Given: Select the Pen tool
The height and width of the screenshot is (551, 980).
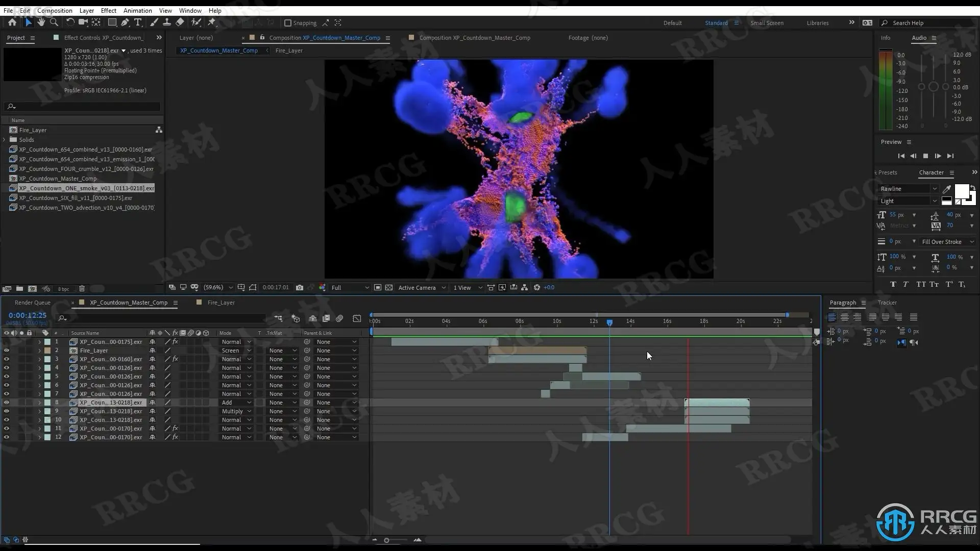Looking at the screenshot, I should point(125,22).
